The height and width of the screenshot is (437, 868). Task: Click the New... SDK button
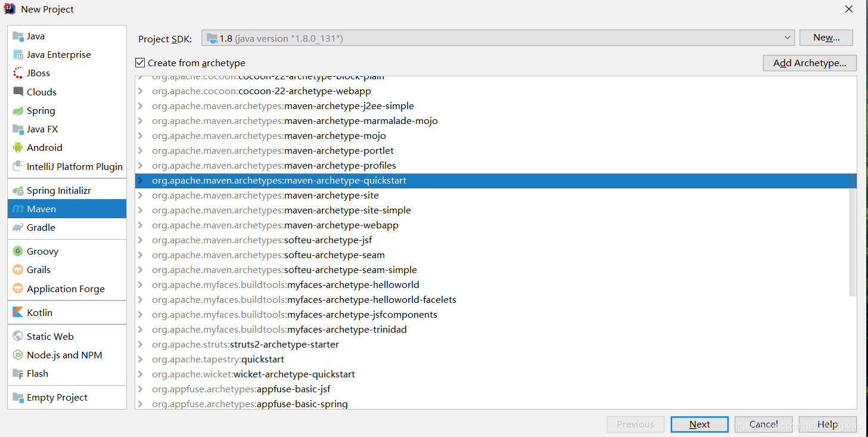(826, 38)
